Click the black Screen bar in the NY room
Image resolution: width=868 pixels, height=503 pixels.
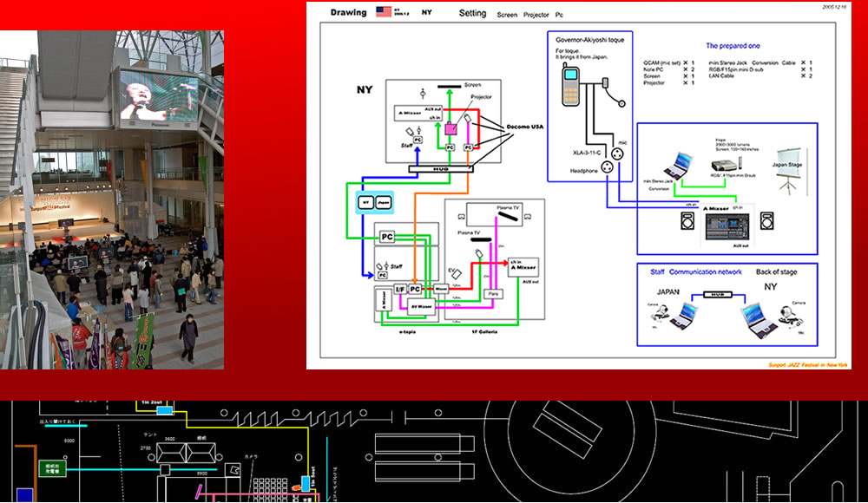pyautogui.click(x=449, y=87)
